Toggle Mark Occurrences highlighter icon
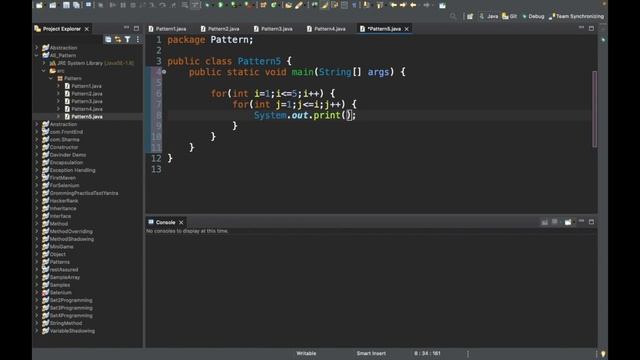 tap(325, 5)
